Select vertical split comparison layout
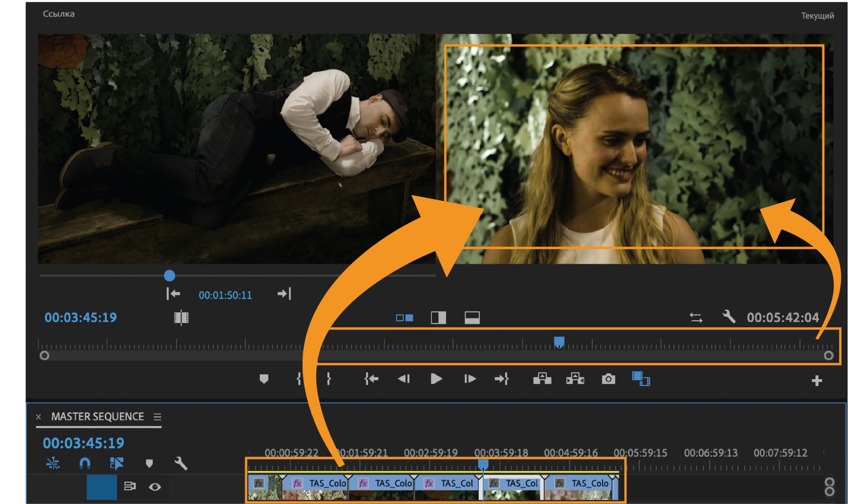 tap(438, 318)
